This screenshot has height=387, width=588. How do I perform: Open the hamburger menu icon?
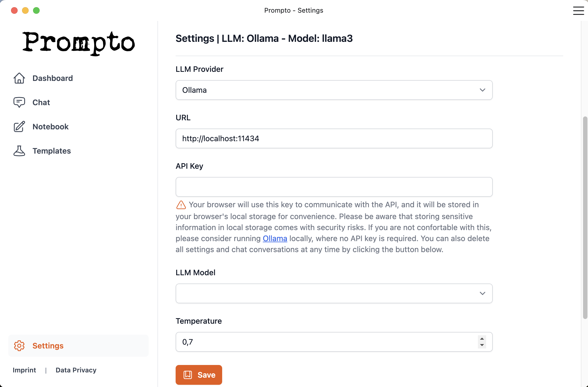coord(578,11)
